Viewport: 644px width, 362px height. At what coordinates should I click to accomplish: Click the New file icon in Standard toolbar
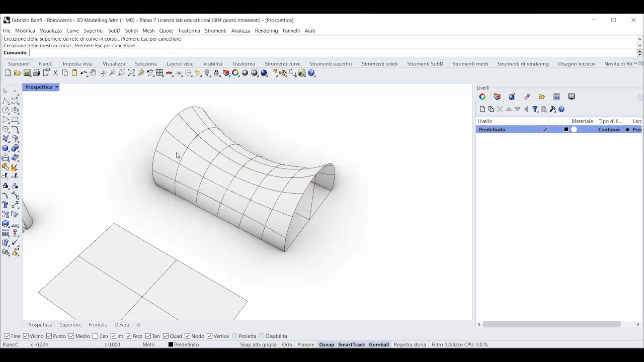pos(8,73)
